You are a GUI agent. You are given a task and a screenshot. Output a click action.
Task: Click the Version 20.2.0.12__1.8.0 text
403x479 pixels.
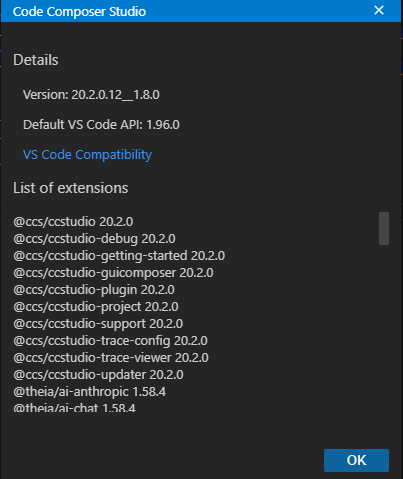pyautogui.click(x=91, y=95)
